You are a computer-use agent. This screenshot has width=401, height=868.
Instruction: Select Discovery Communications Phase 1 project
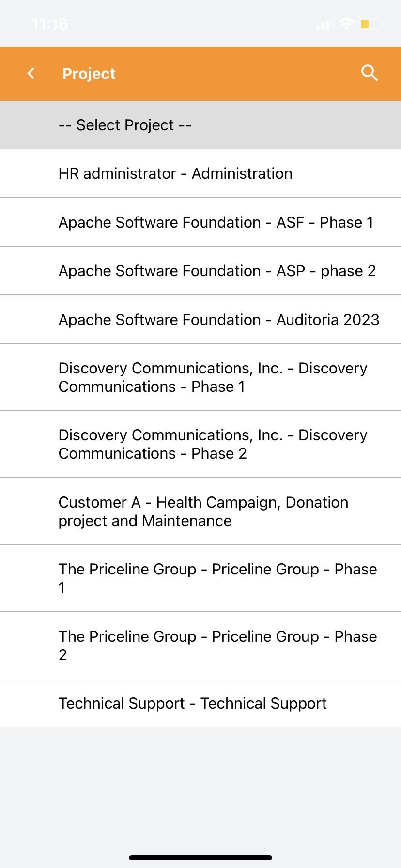(213, 377)
